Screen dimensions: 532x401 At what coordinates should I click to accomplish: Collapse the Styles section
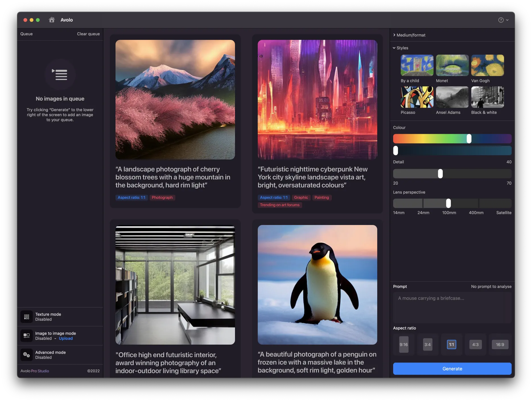click(x=402, y=48)
